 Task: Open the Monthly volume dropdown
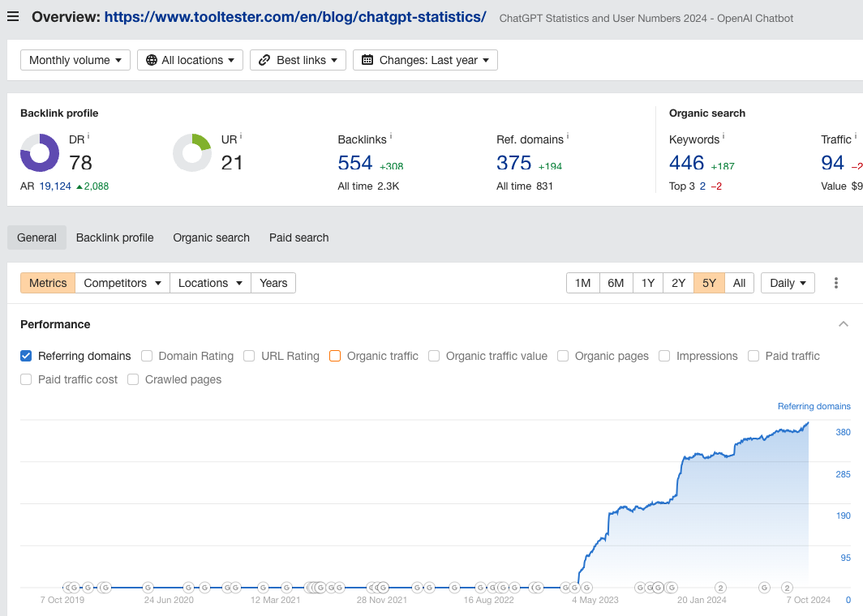point(75,59)
